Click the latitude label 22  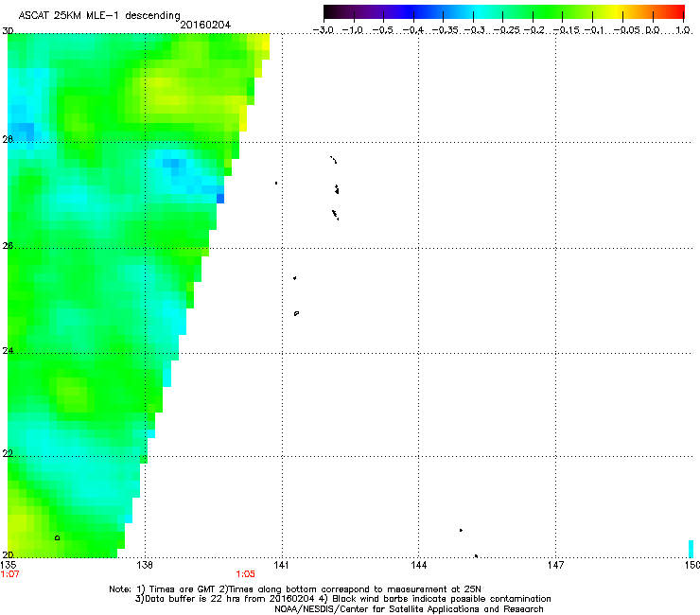point(8,453)
